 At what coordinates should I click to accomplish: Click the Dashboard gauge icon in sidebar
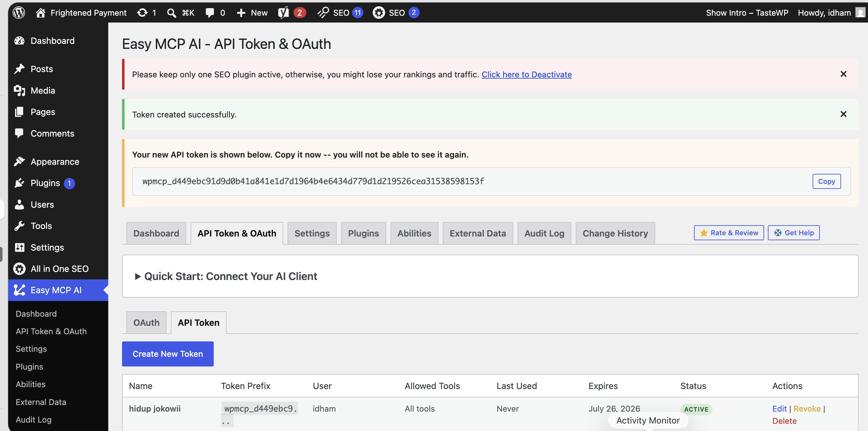(x=19, y=40)
